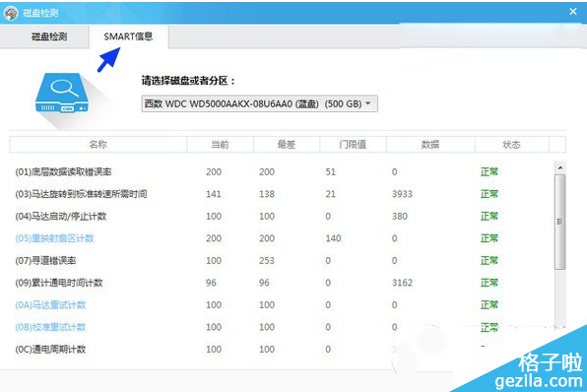The image size is (587, 392).
Task: Click 正常 status of row (05)
Action: 489,238
